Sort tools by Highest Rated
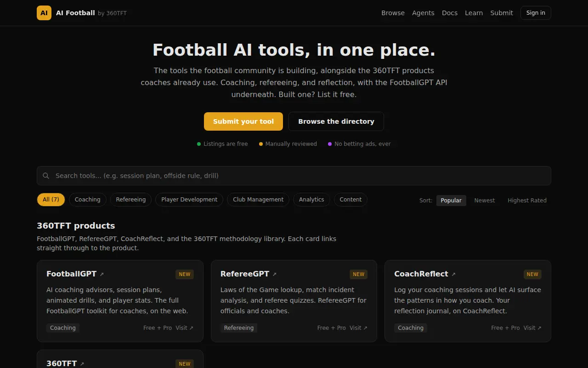 (527, 201)
